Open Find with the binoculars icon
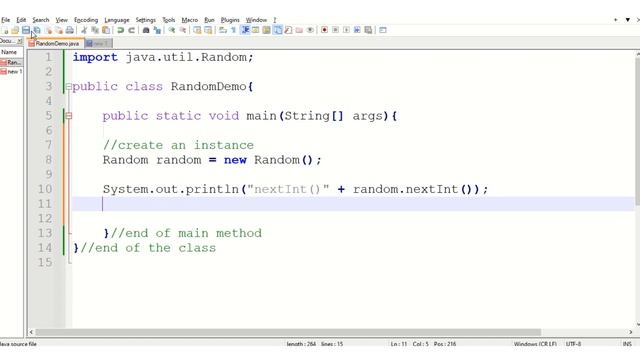This screenshot has height=360, width=640. (146, 30)
